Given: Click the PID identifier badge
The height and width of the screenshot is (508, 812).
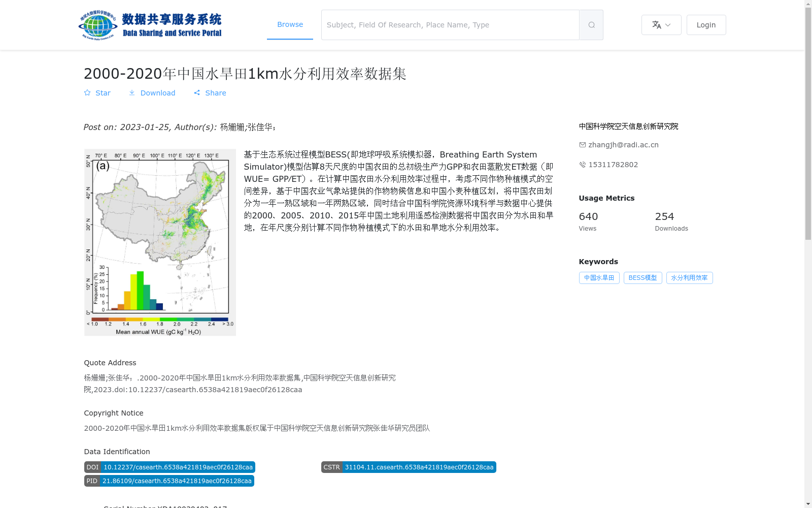Looking at the screenshot, I should (169, 481).
